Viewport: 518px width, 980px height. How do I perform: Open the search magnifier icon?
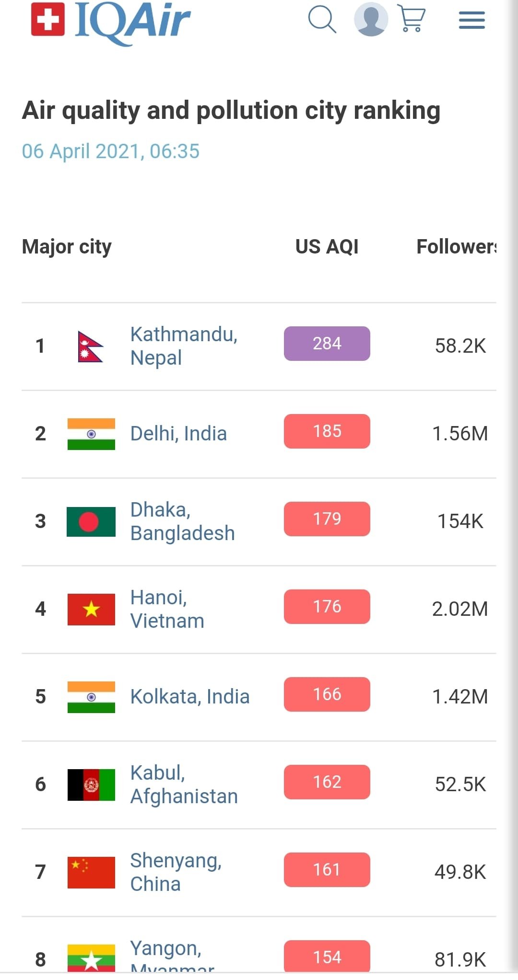(322, 20)
